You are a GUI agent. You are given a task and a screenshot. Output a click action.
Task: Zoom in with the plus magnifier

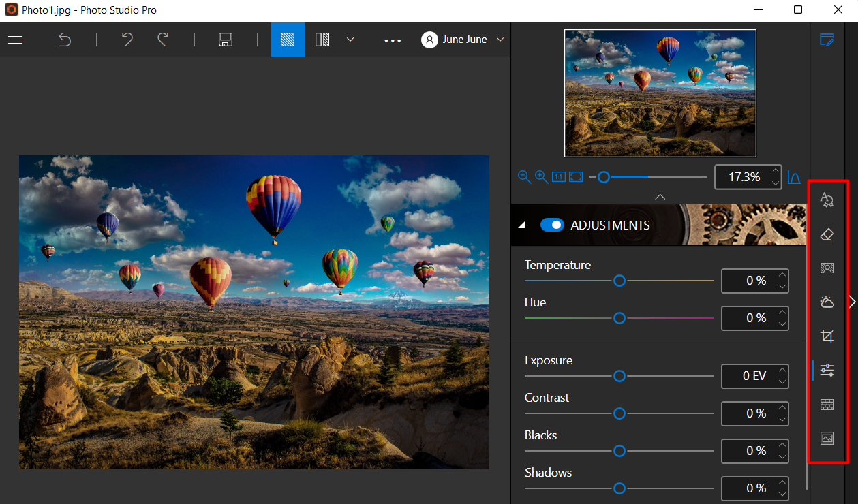click(x=542, y=177)
